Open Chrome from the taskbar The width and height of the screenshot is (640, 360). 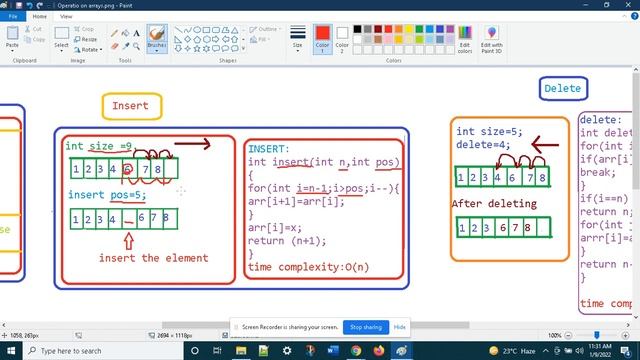tap(356, 351)
